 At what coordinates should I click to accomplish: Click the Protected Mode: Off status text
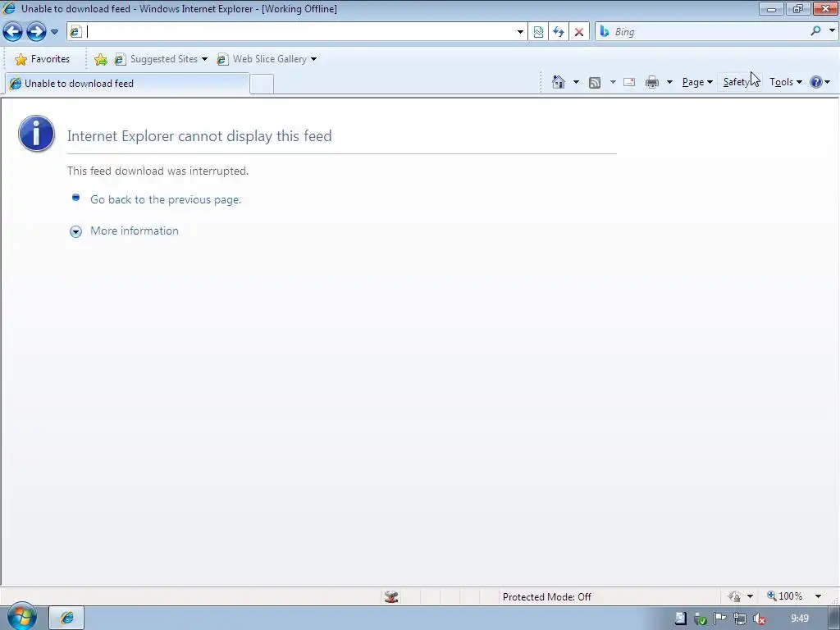[546, 597]
